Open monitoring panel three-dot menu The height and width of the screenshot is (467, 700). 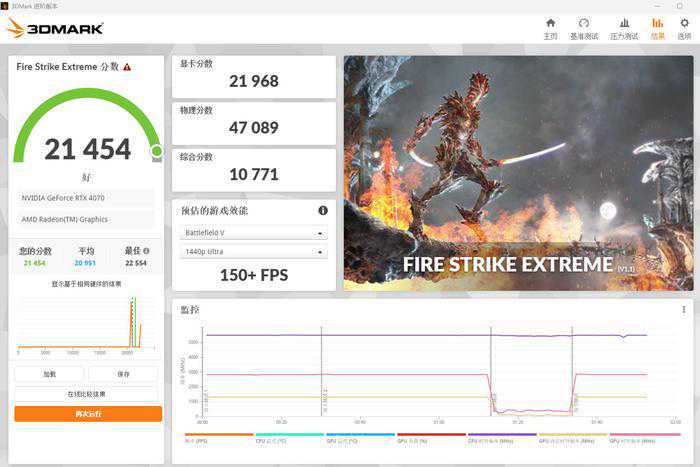(683, 310)
